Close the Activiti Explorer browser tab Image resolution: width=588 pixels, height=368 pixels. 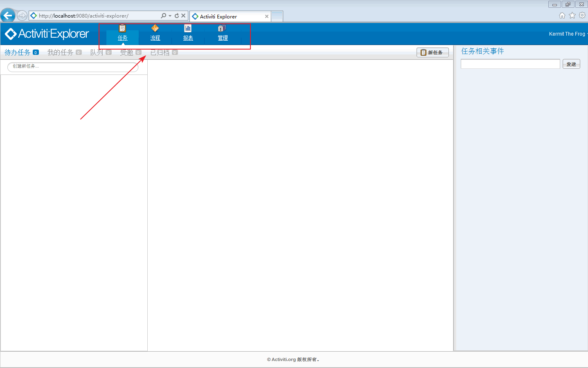267,16
